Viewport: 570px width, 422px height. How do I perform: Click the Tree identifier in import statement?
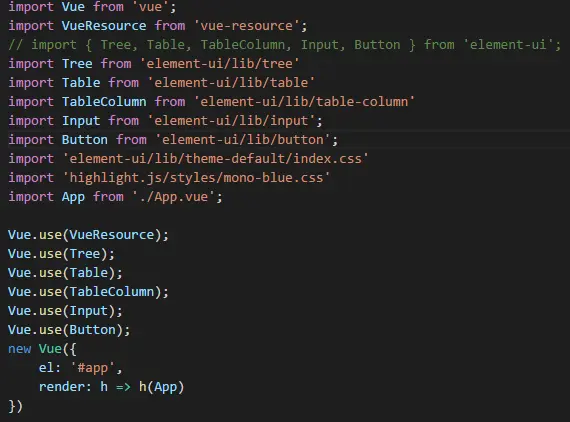(77, 64)
